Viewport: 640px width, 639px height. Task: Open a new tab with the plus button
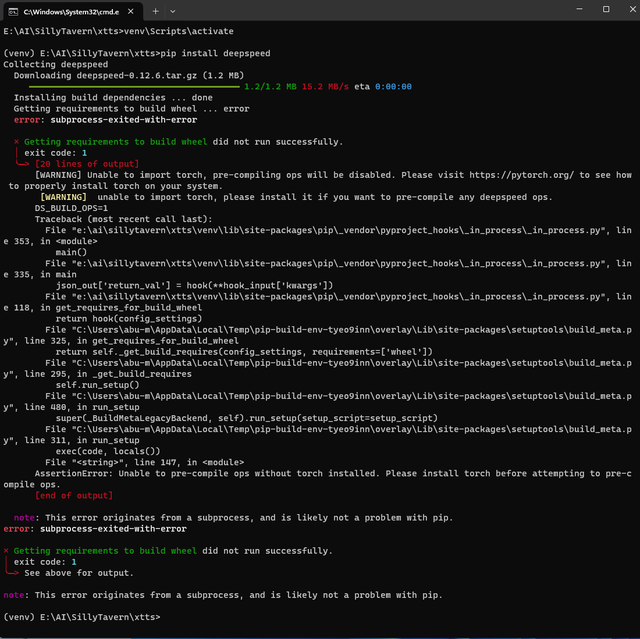coord(156,11)
